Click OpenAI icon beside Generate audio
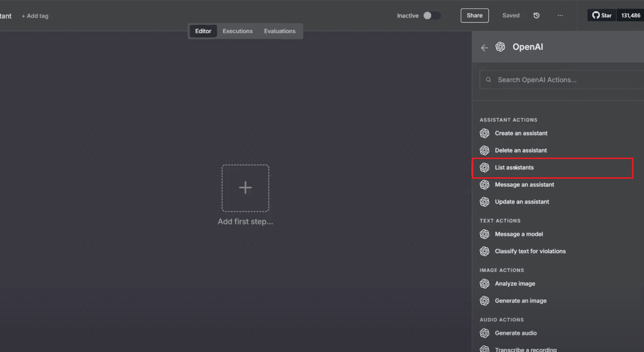 click(x=485, y=333)
